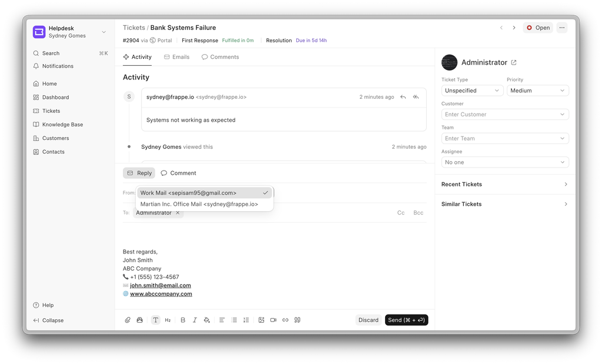Open the Priority dropdown showing Medium
The image size is (602, 364).
[x=537, y=91]
